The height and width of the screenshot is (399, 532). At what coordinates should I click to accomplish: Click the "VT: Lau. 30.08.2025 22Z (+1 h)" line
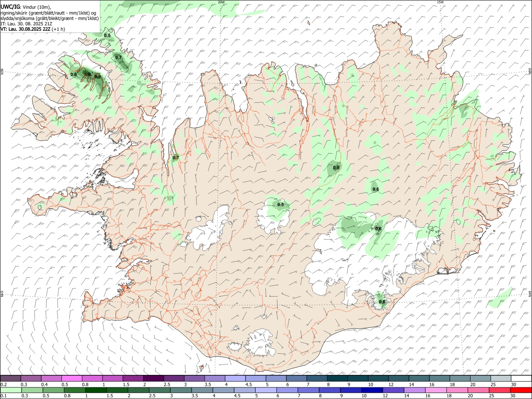pos(33,29)
